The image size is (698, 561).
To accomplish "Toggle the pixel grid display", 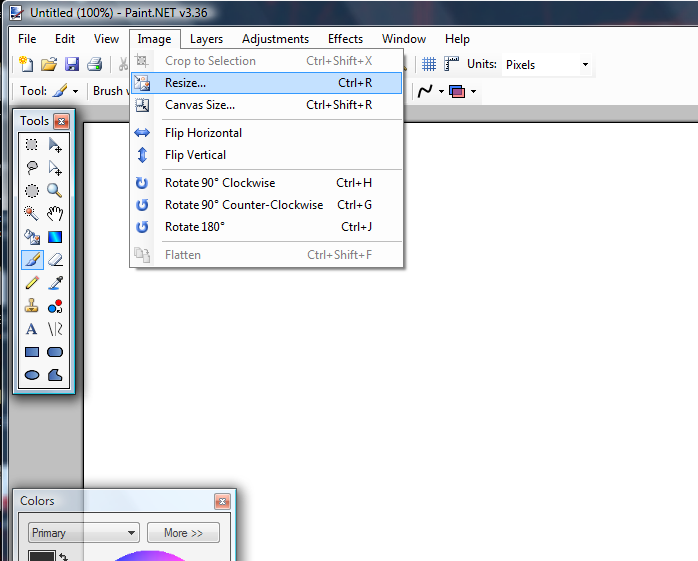I will [428, 64].
